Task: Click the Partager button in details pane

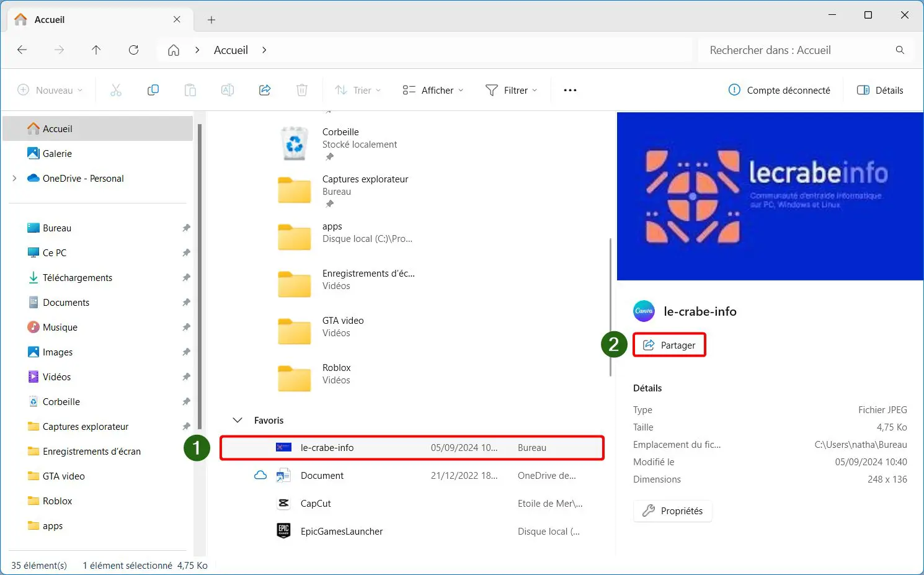Action: click(x=670, y=345)
